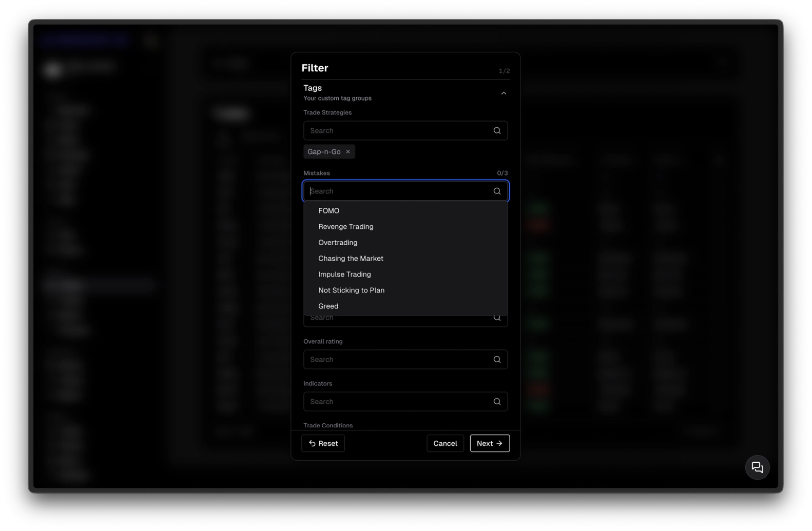Click magnifier icon in Mistakes search

tap(497, 191)
